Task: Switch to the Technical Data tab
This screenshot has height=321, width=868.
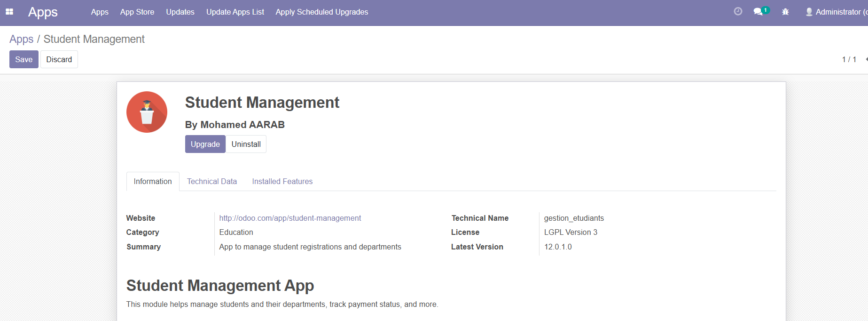Action: [x=212, y=181]
